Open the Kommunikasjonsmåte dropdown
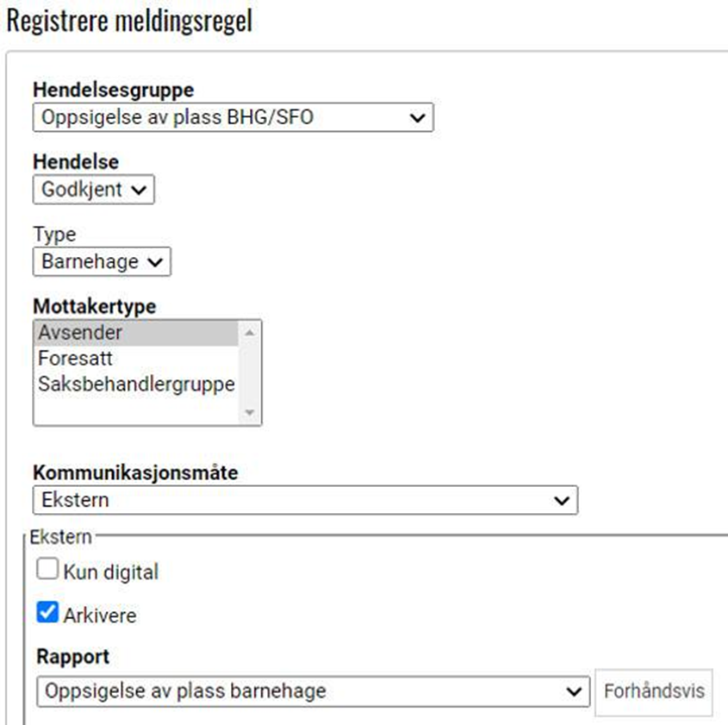The image size is (728, 725). (305, 500)
